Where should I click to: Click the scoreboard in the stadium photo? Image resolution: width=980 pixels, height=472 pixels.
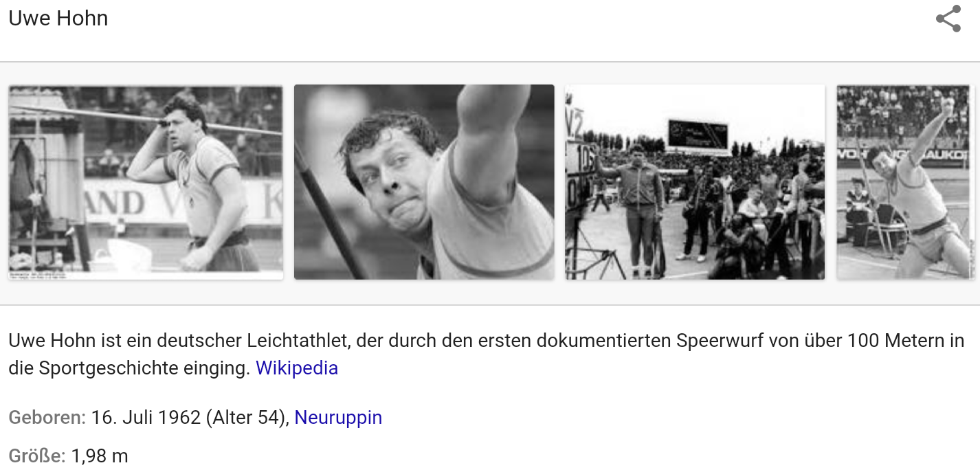tap(698, 134)
